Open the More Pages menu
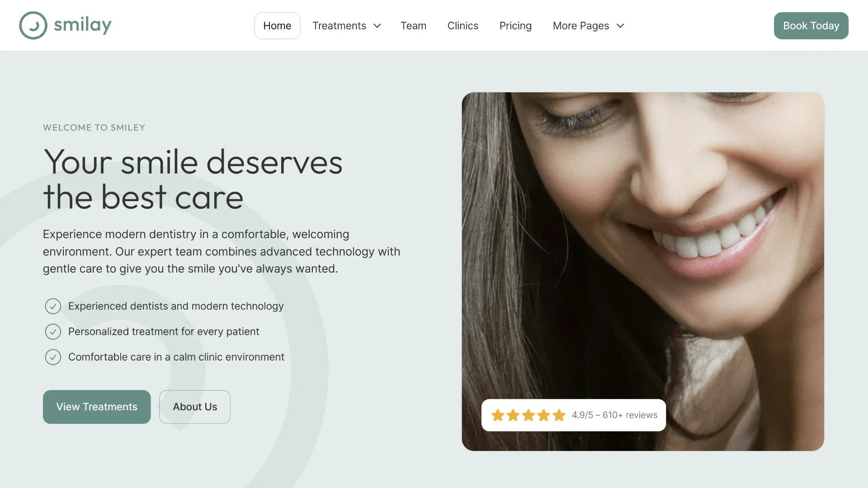This screenshot has height=488, width=868. (588, 26)
